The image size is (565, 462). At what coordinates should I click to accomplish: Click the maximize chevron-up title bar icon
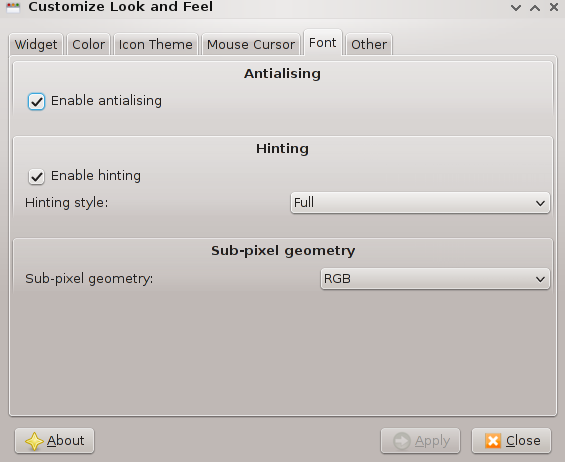coord(535,8)
